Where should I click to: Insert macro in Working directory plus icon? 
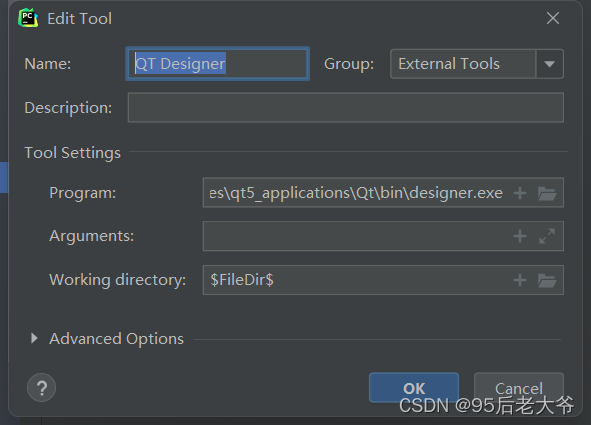(520, 280)
